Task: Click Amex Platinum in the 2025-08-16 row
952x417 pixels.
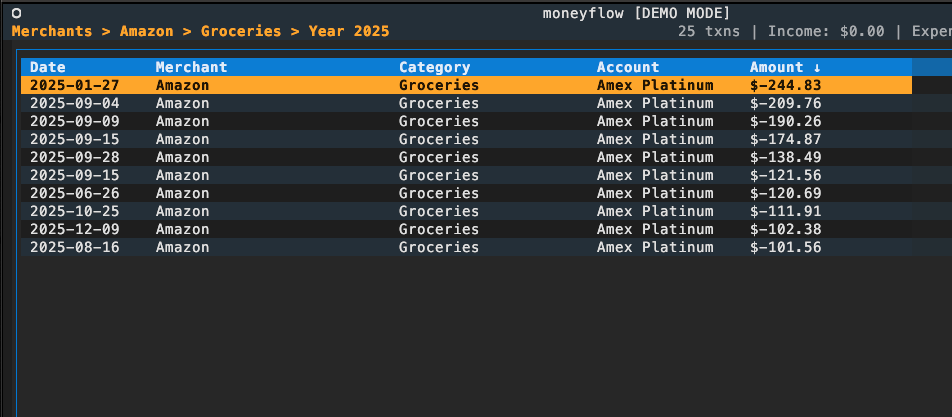Action: click(x=655, y=247)
